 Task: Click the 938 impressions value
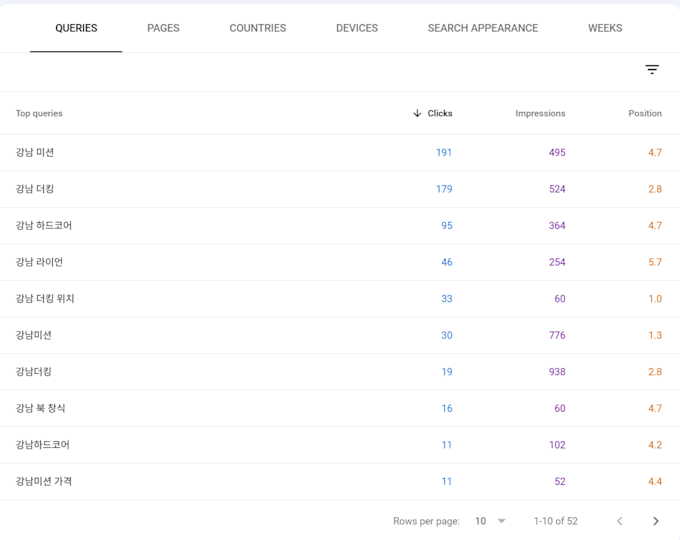[557, 372]
